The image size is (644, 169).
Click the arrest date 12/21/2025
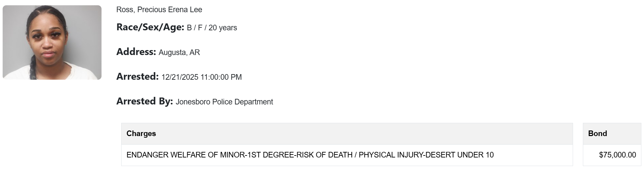tap(180, 77)
